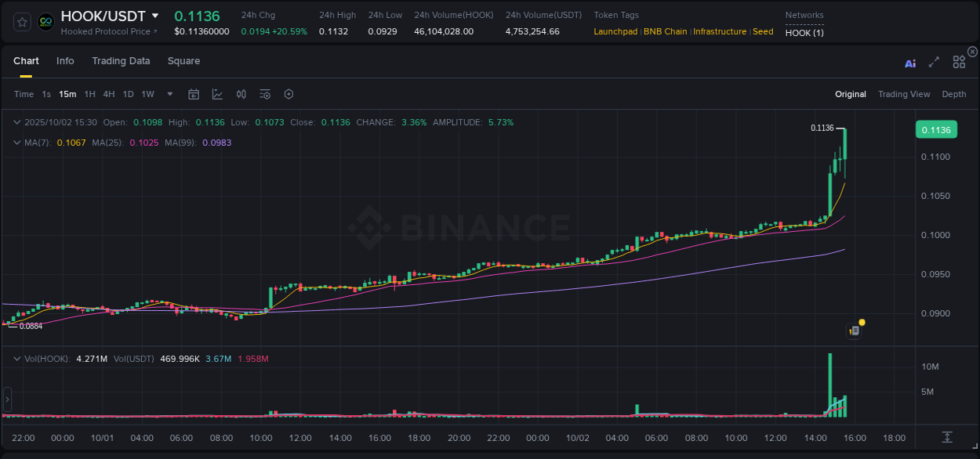Open the widgets layout icon

(x=958, y=62)
